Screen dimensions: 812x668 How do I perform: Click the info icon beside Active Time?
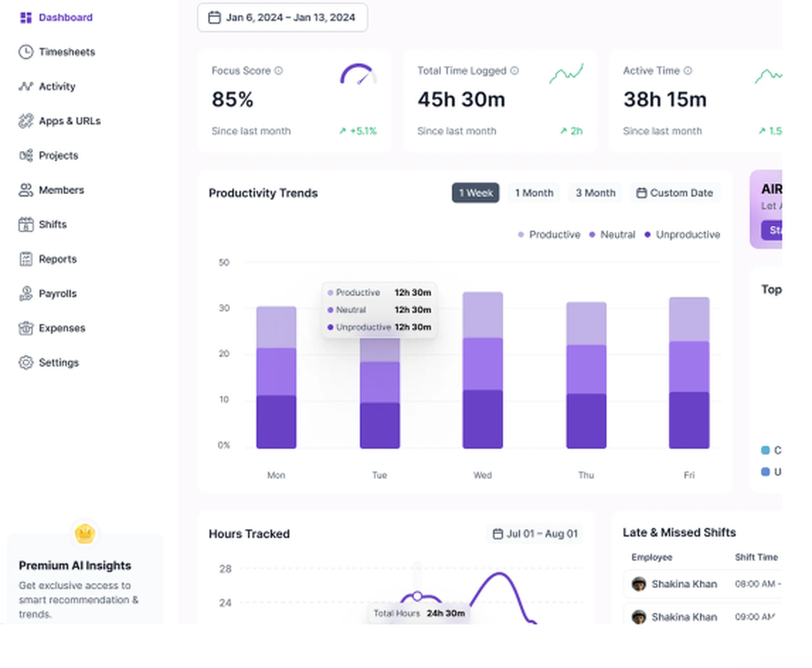pyautogui.click(x=688, y=71)
